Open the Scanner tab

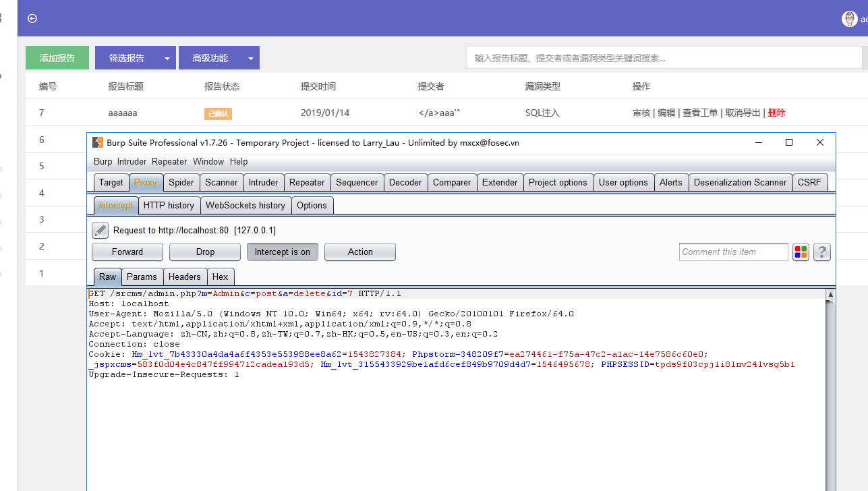click(x=221, y=182)
